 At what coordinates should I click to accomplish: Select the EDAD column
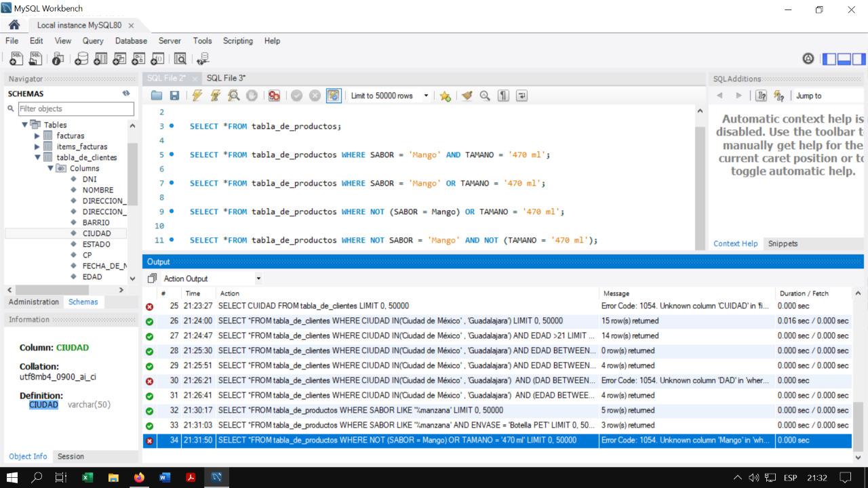tap(92, 277)
